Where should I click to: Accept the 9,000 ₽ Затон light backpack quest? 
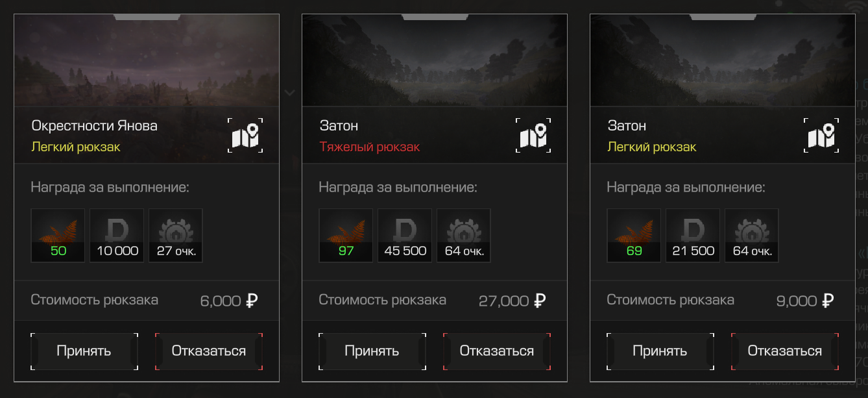[660, 351]
